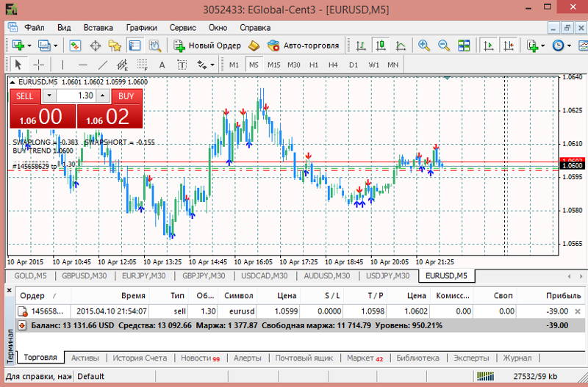Tile chart windows icon
The height and width of the screenshot is (387, 588).
click(x=464, y=46)
